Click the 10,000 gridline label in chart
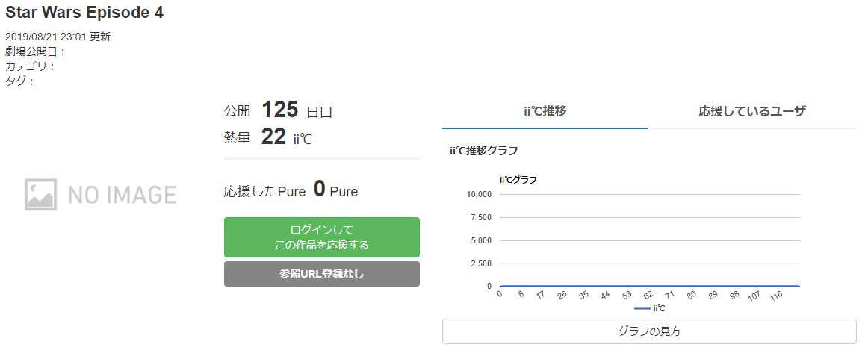This screenshot has height=353, width=868. coord(480,194)
